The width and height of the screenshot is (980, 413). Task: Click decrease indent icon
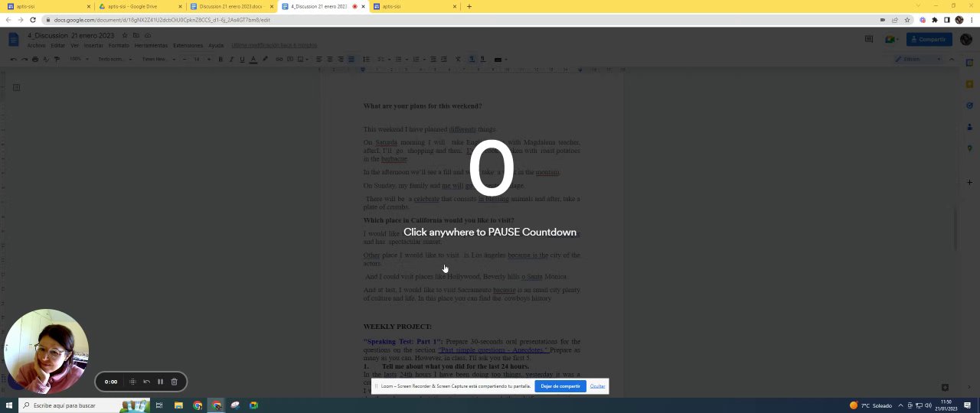tap(433, 59)
